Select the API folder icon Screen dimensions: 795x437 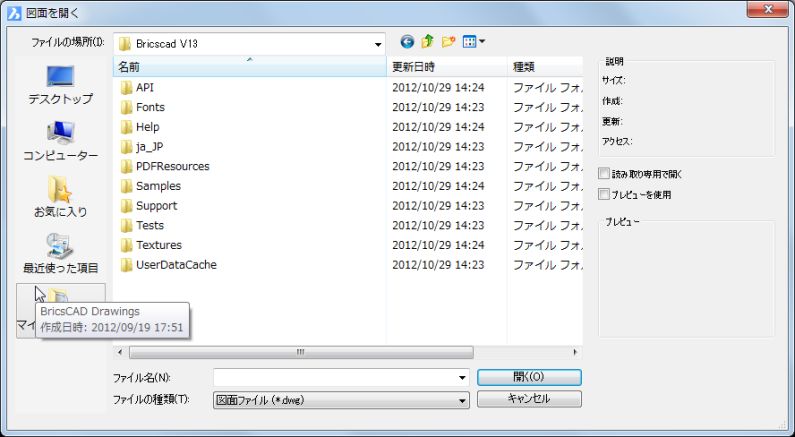click(x=126, y=88)
